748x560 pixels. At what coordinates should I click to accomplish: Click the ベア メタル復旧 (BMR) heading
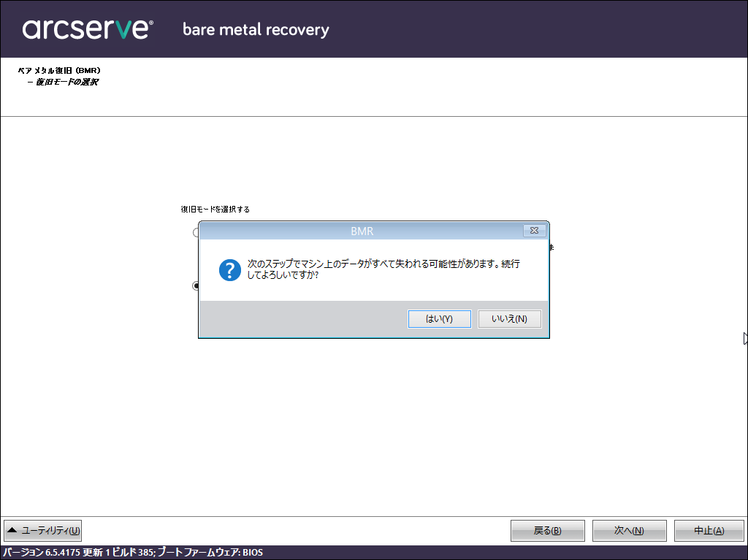coord(59,71)
